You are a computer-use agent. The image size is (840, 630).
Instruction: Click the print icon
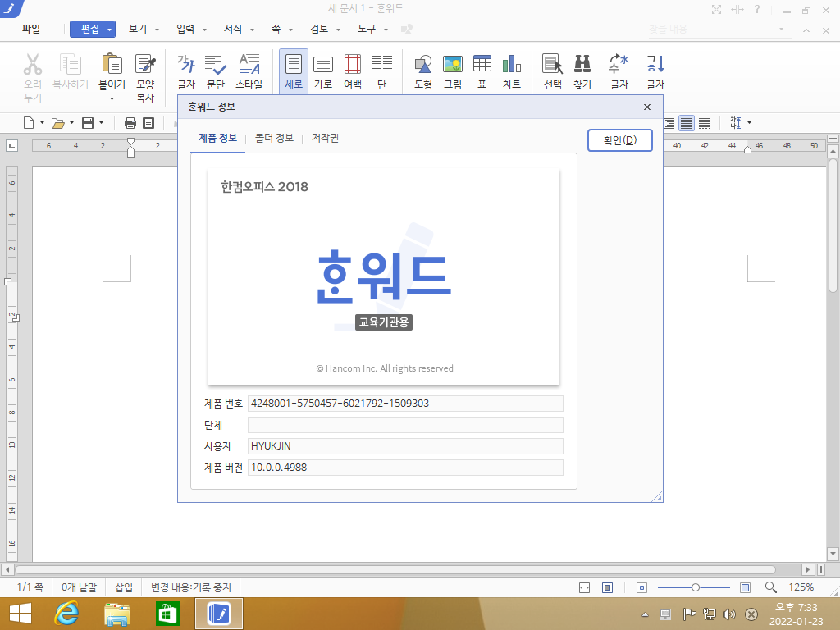click(x=130, y=123)
